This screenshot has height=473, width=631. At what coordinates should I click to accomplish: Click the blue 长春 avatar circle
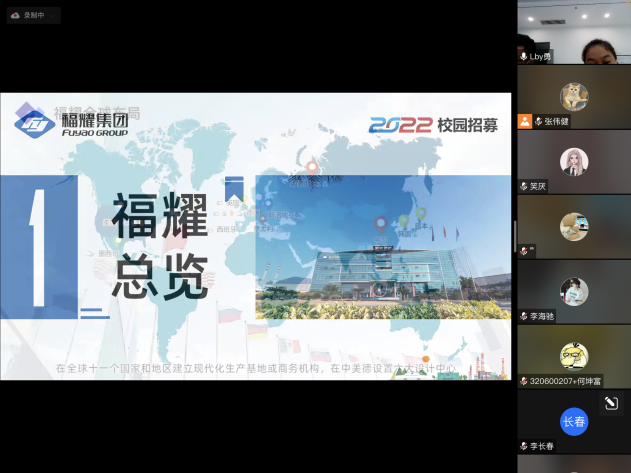coord(573,421)
